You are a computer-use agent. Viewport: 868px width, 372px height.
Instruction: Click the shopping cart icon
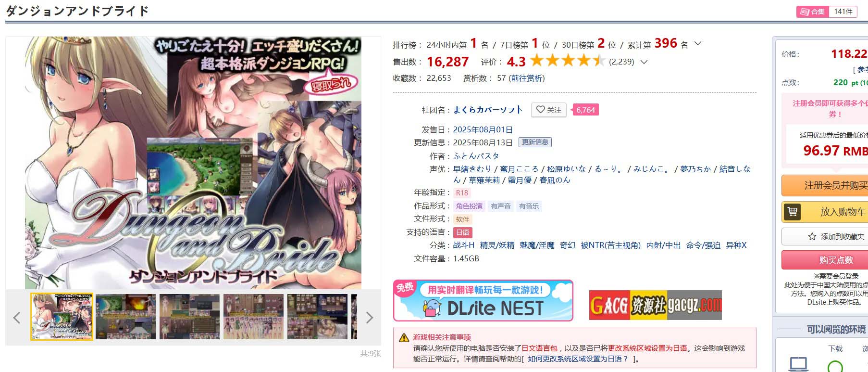pyautogui.click(x=793, y=212)
